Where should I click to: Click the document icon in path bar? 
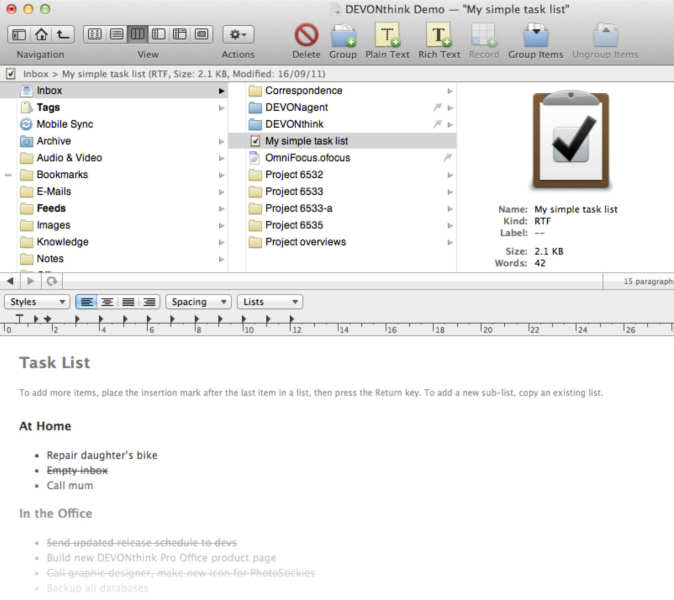[x=11, y=74]
